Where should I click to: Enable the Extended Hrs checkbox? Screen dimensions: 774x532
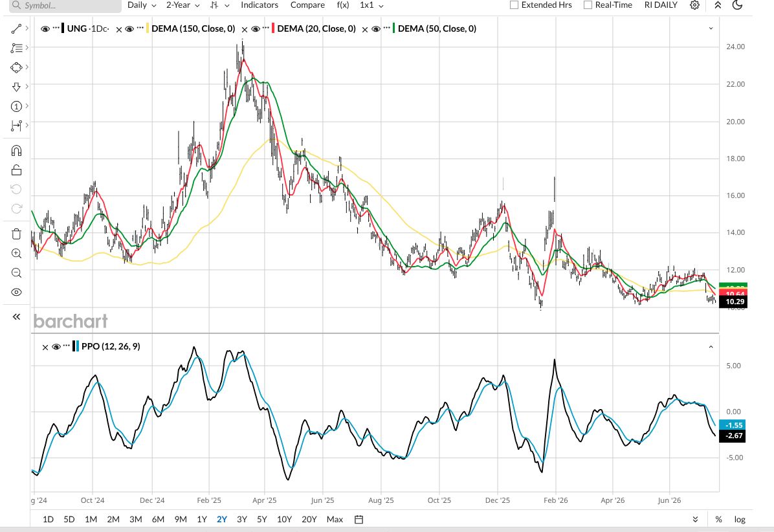point(514,5)
